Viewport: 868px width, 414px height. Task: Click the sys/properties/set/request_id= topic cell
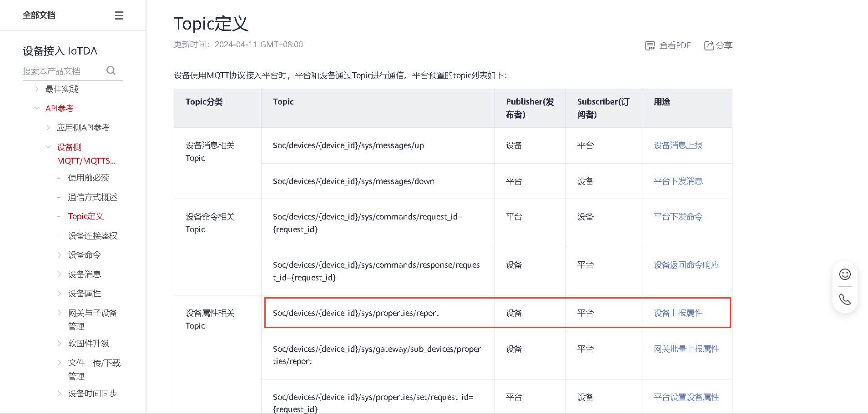click(x=378, y=397)
